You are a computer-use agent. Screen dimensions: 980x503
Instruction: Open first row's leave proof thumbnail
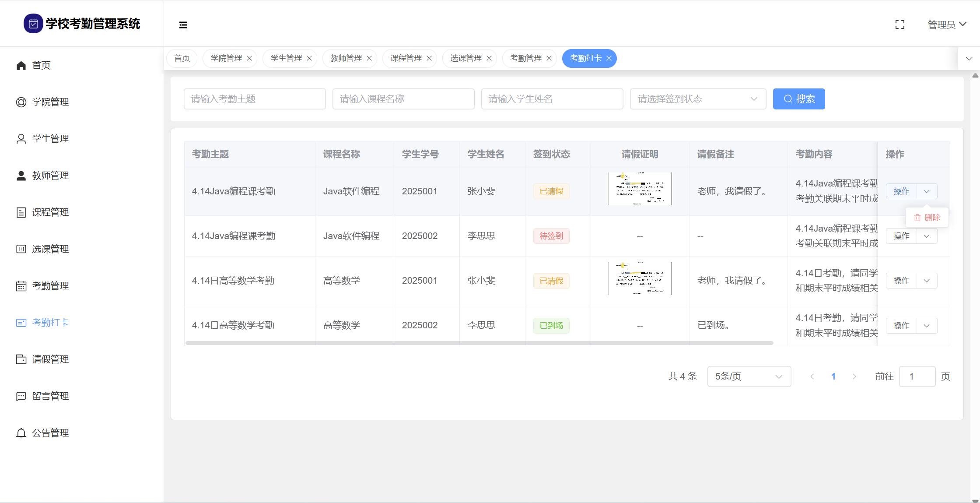click(x=640, y=189)
